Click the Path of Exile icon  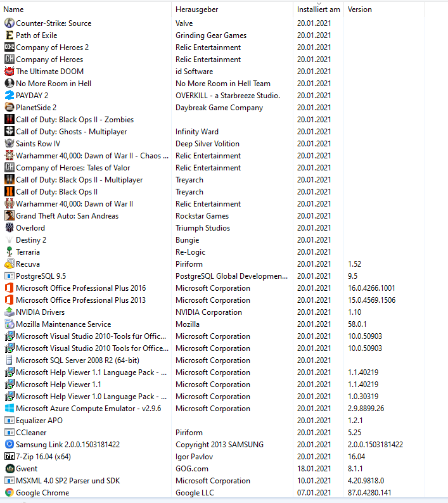[10, 35]
